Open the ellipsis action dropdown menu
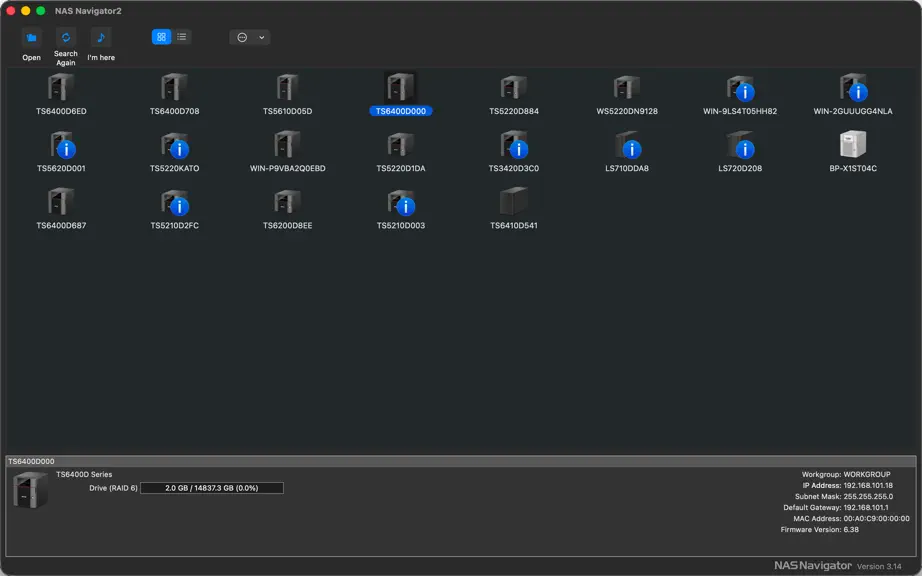Viewport: 922px width, 576px height. point(249,38)
